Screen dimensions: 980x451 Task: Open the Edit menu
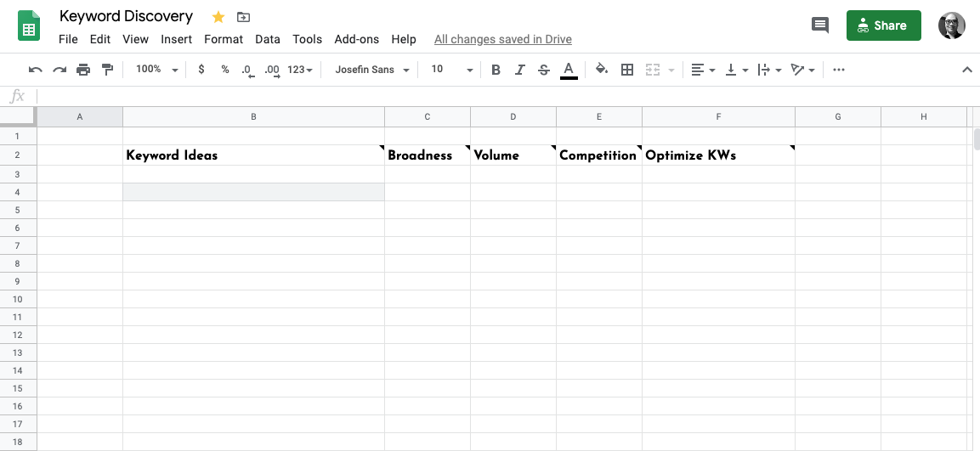[x=100, y=39]
